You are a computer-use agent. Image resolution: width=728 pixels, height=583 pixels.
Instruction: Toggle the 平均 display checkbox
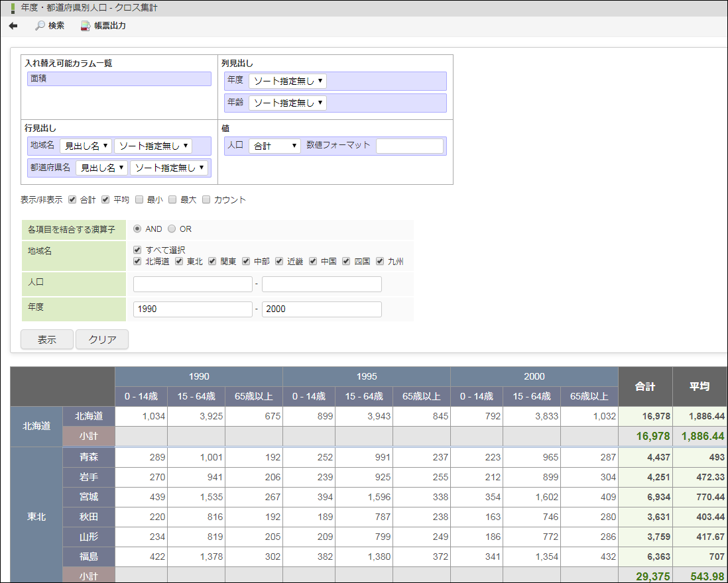(105, 199)
